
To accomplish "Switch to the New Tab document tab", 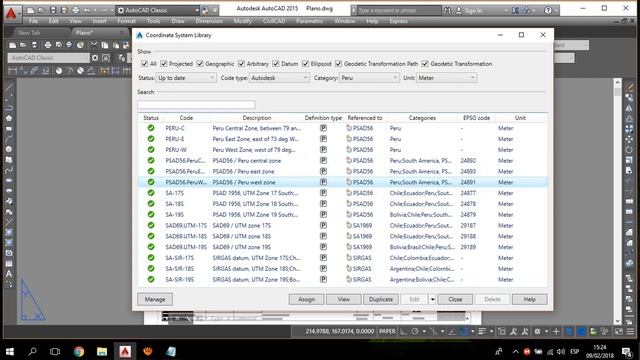I will tap(29, 33).
